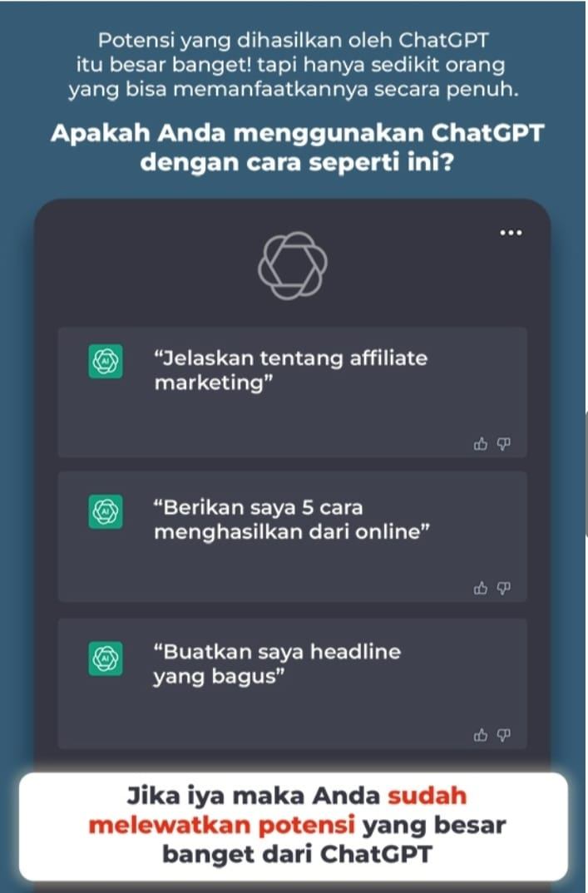The width and height of the screenshot is (588, 893).
Task: Select the Jelaskan tentang affiliate marketing text
Action: [x=290, y=370]
